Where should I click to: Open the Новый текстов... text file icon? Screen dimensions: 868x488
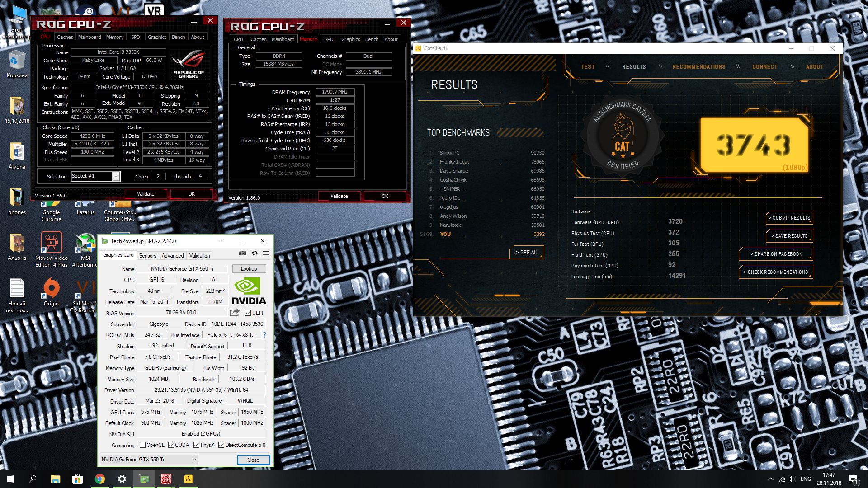(17, 296)
